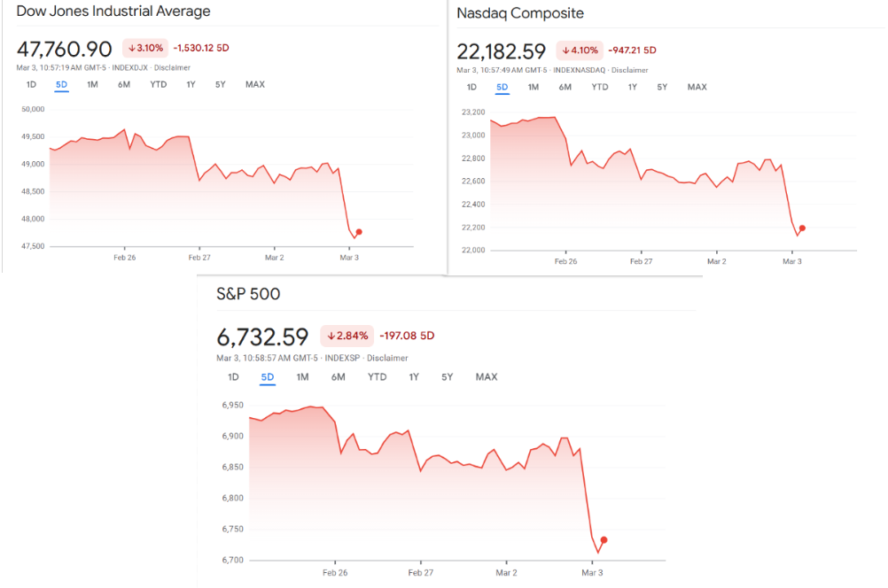Screen dimensions: 888x588
Task: Click the S&P 500 2.84% down badge
Action: pos(347,336)
